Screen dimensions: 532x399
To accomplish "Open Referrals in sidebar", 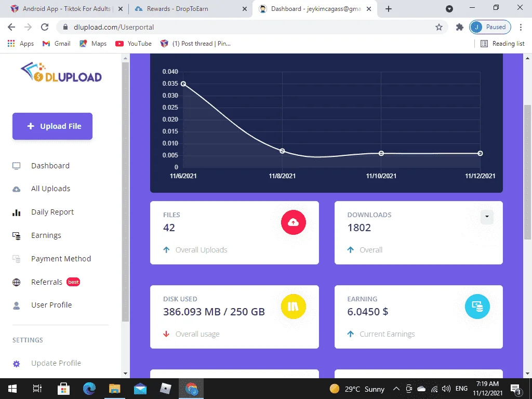I will 46,282.
